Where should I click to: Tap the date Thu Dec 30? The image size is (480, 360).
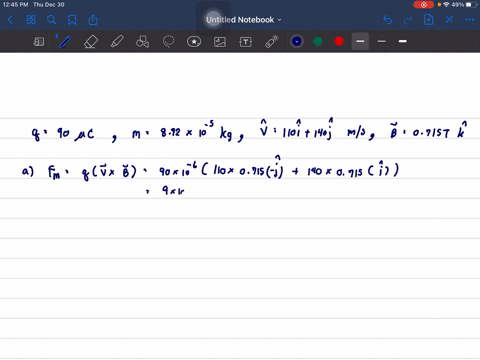pyautogui.click(x=49, y=5)
